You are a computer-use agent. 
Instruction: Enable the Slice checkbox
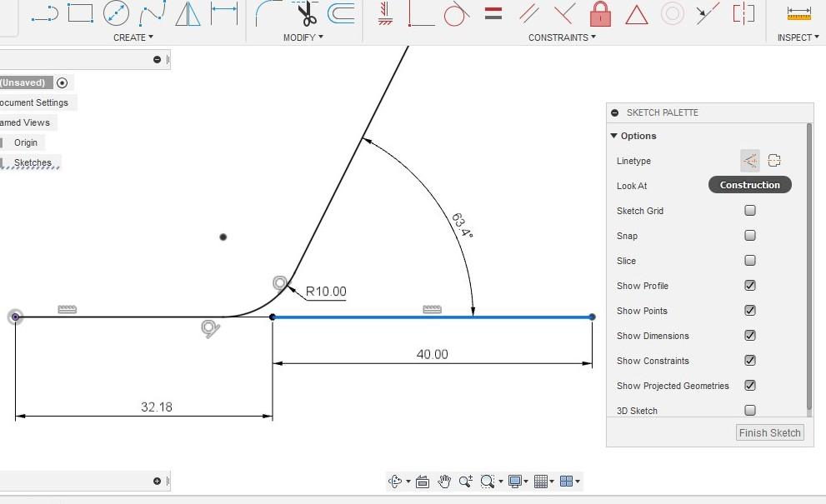point(750,260)
